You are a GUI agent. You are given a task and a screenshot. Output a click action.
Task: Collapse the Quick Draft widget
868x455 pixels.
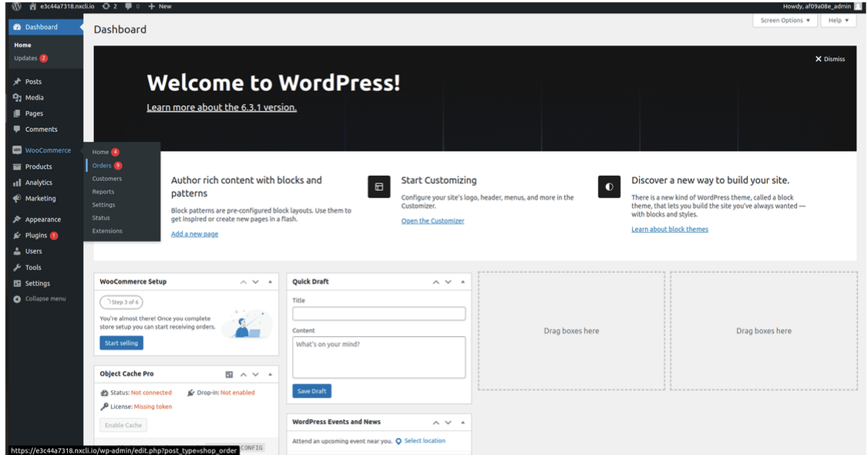pos(463,282)
